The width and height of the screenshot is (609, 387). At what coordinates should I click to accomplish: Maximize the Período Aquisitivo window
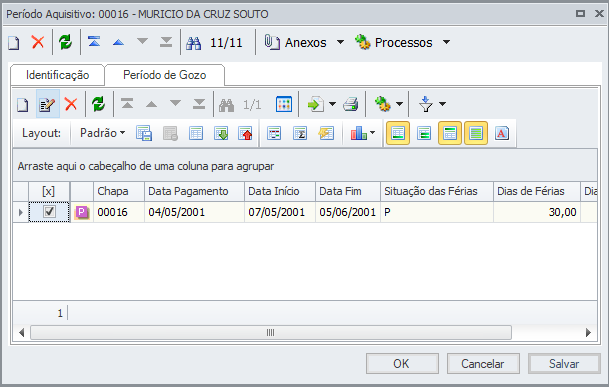click(580, 14)
